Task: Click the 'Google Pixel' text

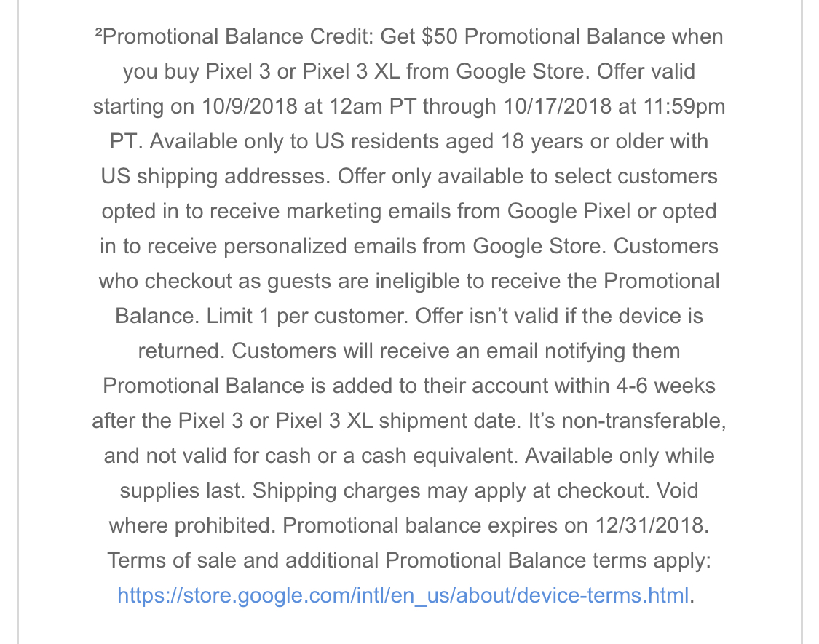Action: (569, 212)
